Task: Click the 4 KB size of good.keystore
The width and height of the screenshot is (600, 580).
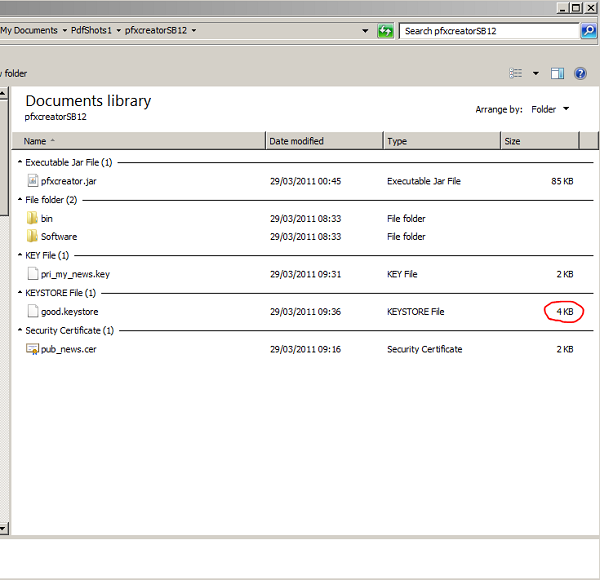Action: click(565, 312)
